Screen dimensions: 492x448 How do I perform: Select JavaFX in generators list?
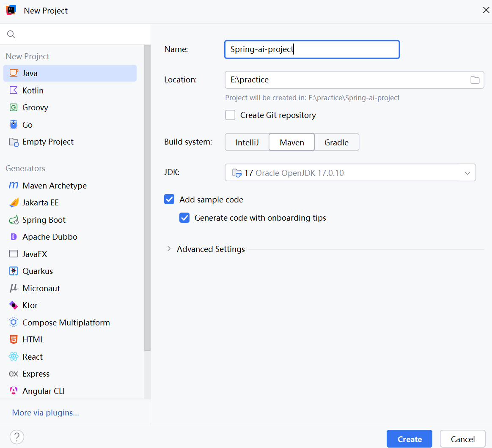[70, 254]
